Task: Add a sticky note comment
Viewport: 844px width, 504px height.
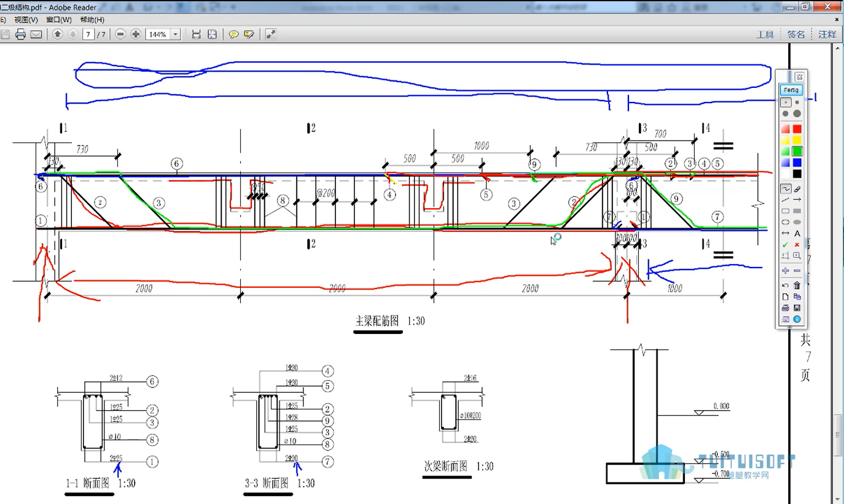Action: coord(233,34)
